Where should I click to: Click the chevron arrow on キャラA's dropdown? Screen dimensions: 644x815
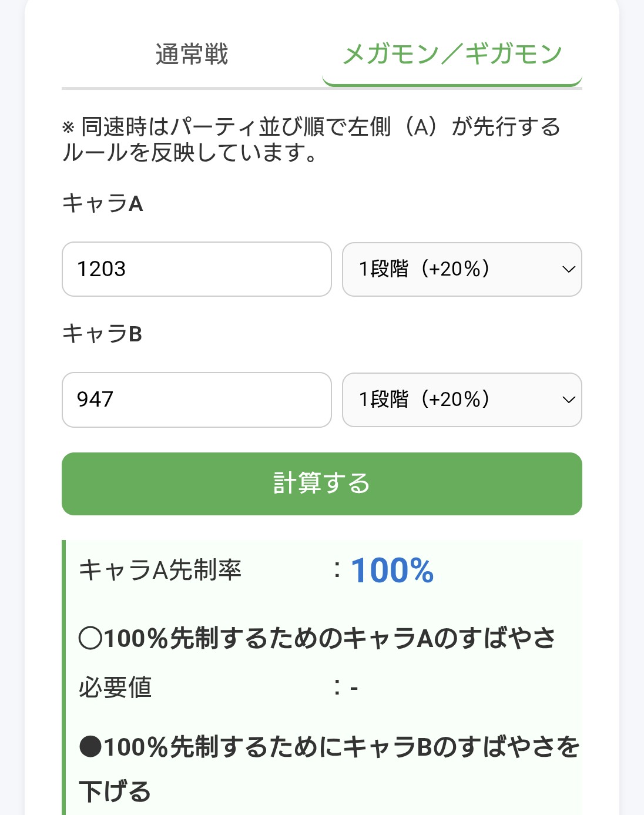(568, 269)
